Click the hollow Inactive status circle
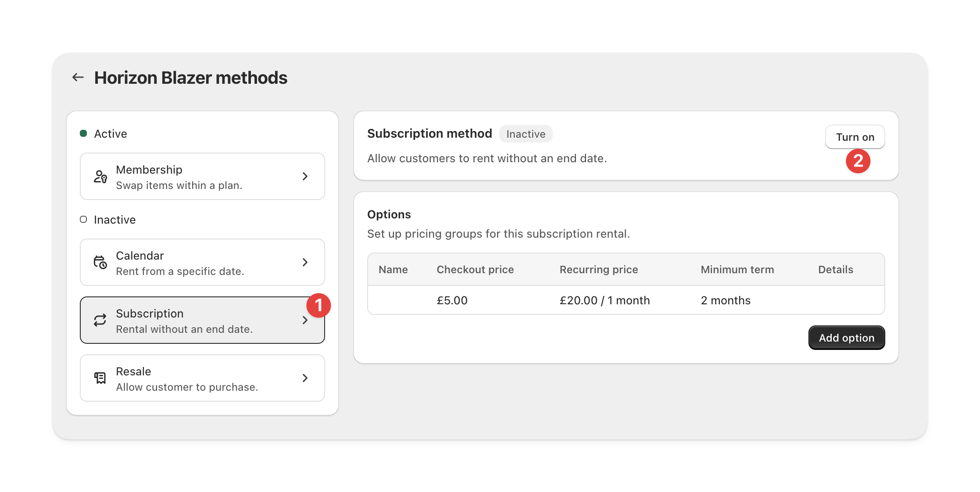980x492 pixels. point(83,219)
